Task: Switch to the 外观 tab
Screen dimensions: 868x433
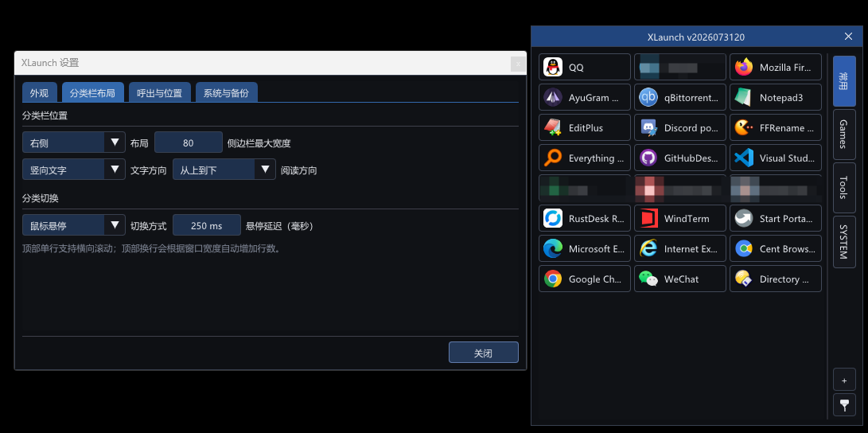Action: 39,92
